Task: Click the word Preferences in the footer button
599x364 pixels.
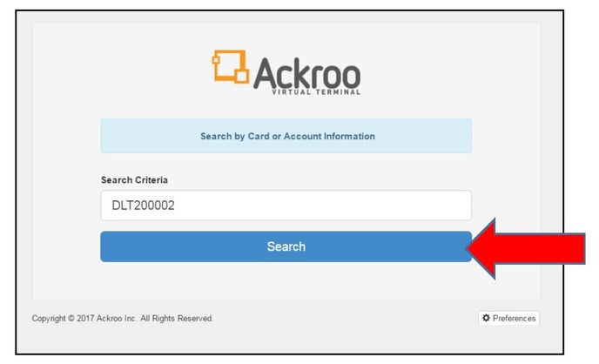Action: point(515,318)
